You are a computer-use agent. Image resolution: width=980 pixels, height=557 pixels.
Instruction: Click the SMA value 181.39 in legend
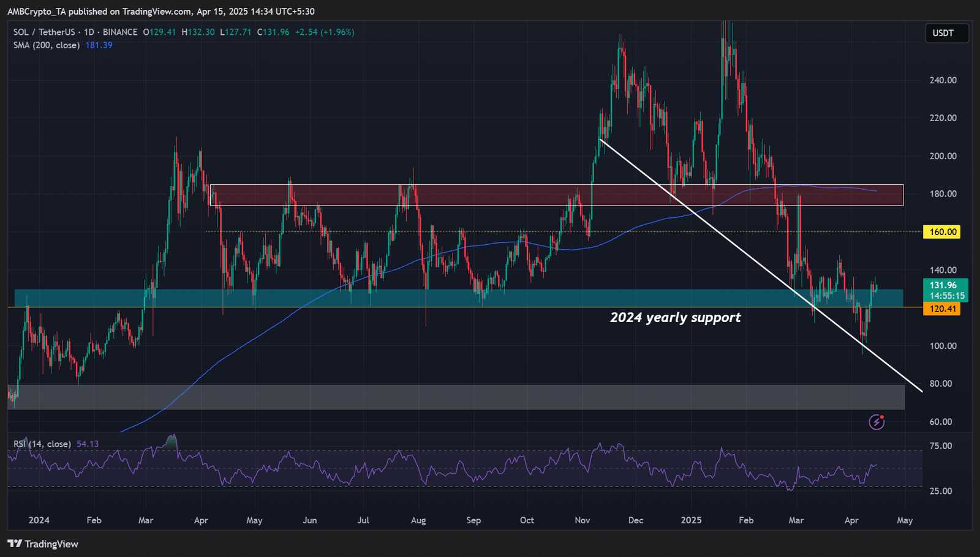tap(99, 45)
